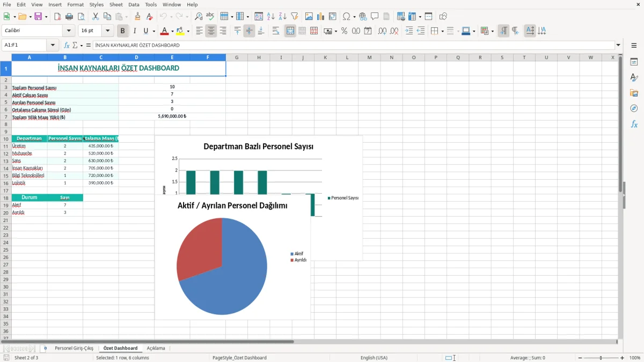Click the Export as PDF icon
The width and height of the screenshot is (644, 362).
pos(57,17)
